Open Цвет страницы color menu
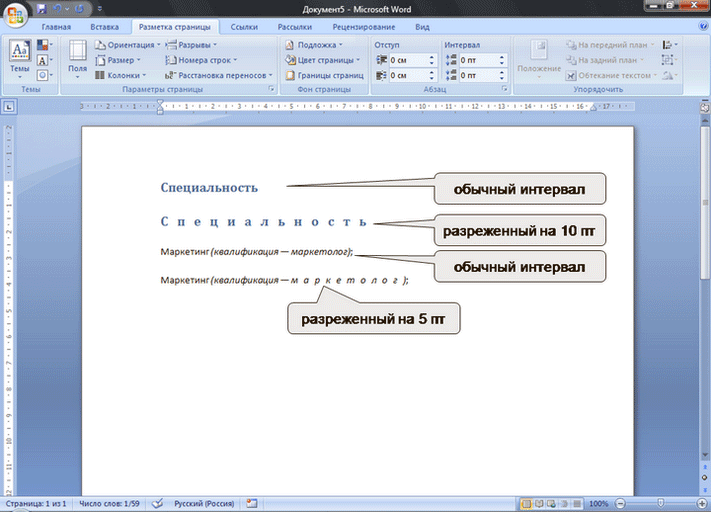This screenshot has width=711, height=512. [x=322, y=60]
